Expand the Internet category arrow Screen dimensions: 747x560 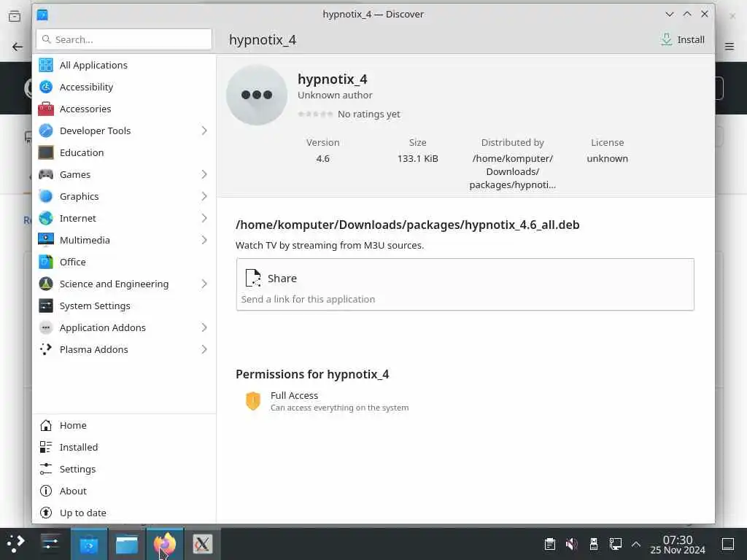coord(204,218)
